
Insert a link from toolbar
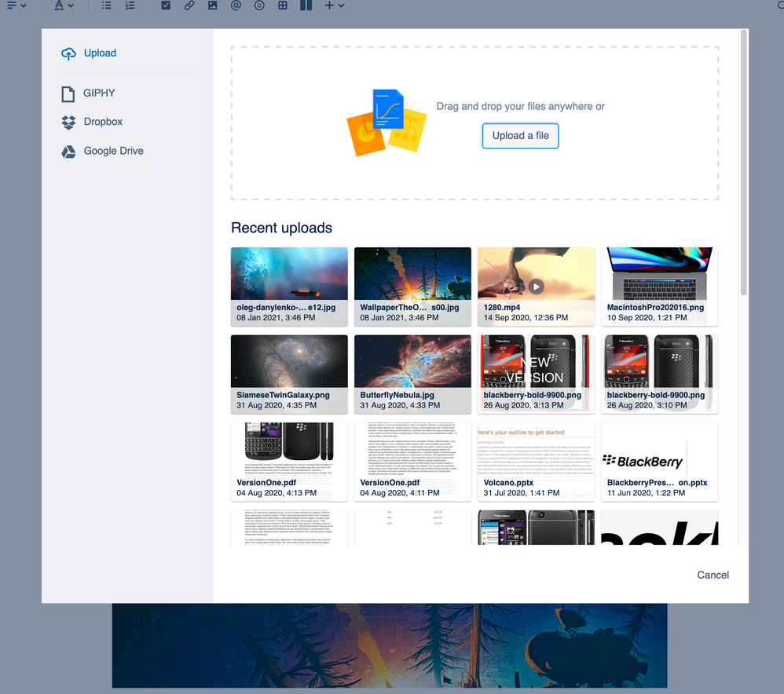coord(189,5)
